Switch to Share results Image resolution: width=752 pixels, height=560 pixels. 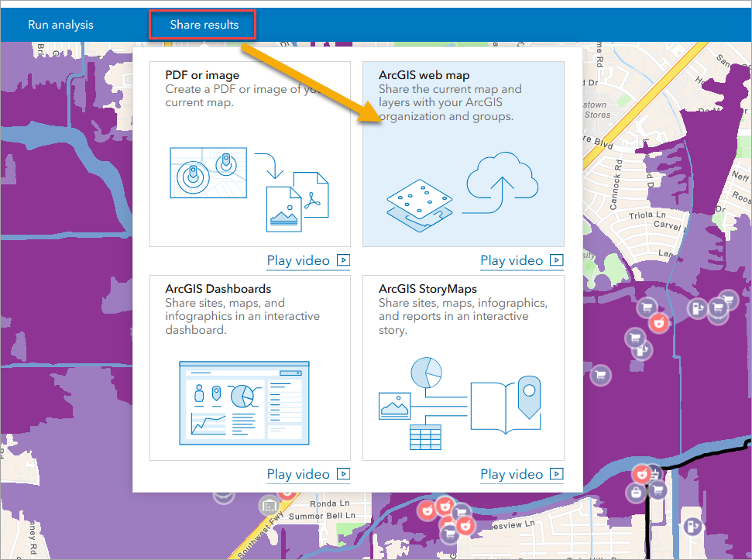tap(202, 24)
